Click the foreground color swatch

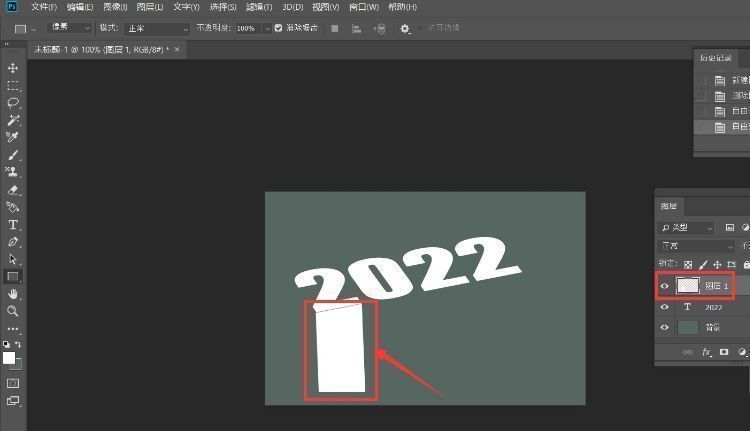tap(9, 358)
